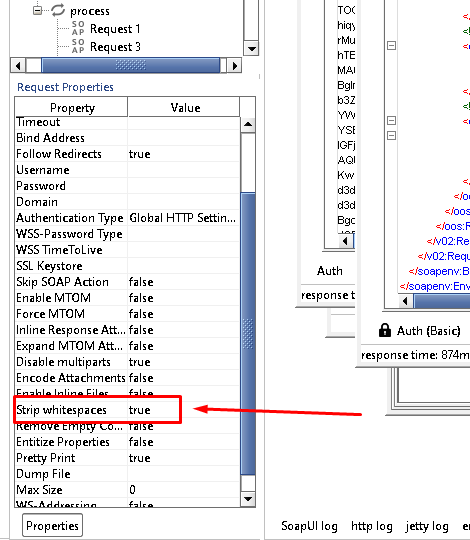
Task: Select the Entitize Properties false value
Action: (x=141, y=442)
